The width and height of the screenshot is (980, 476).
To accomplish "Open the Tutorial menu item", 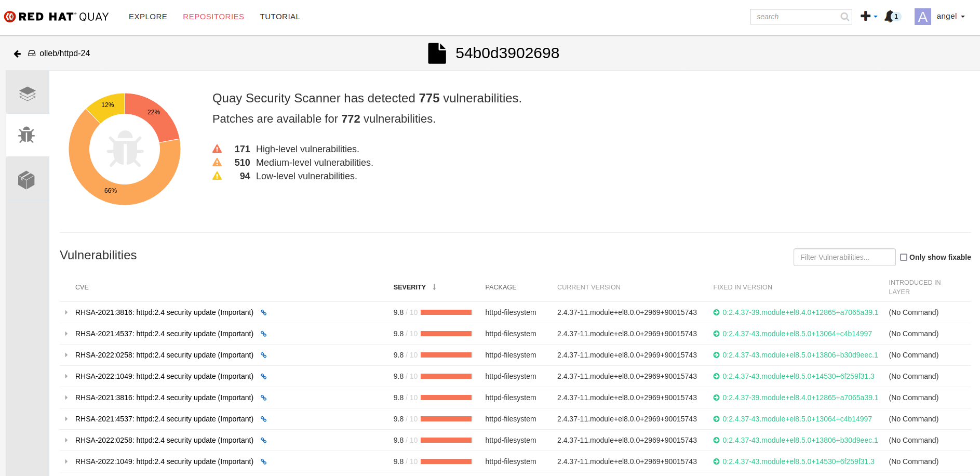I will 280,17.
